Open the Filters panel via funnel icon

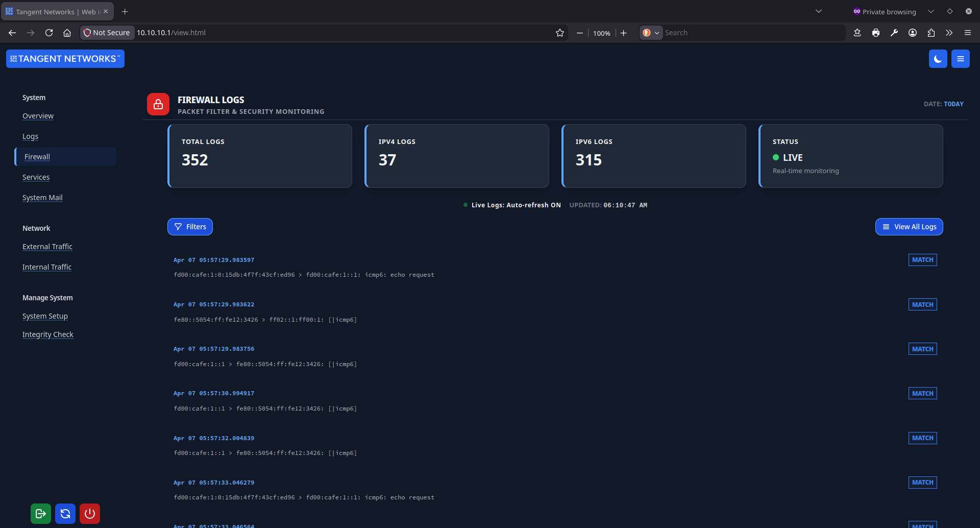[x=190, y=226]
